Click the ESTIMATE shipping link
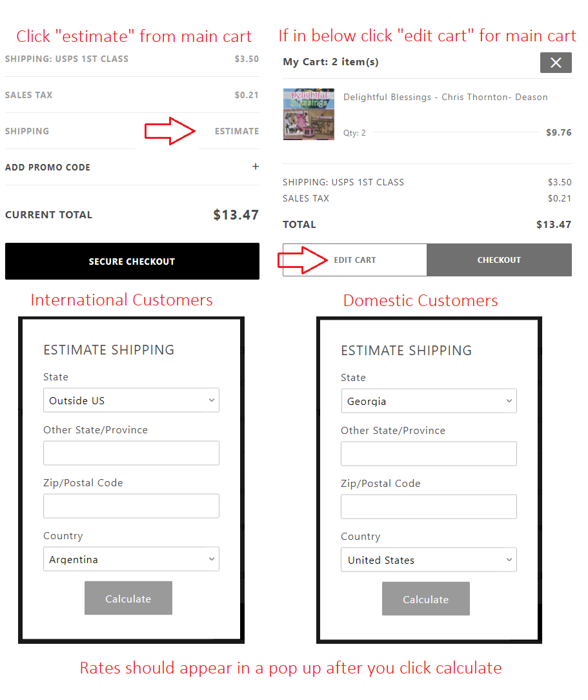This screenshot has width=588, height=700. 237,131
